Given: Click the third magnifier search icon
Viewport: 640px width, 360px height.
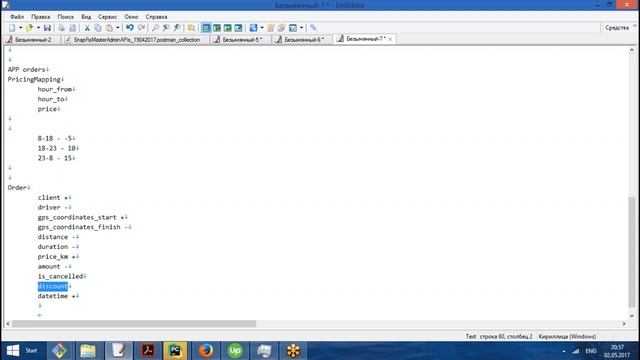Looking at the screenshot, I should (x=177, y=28).
